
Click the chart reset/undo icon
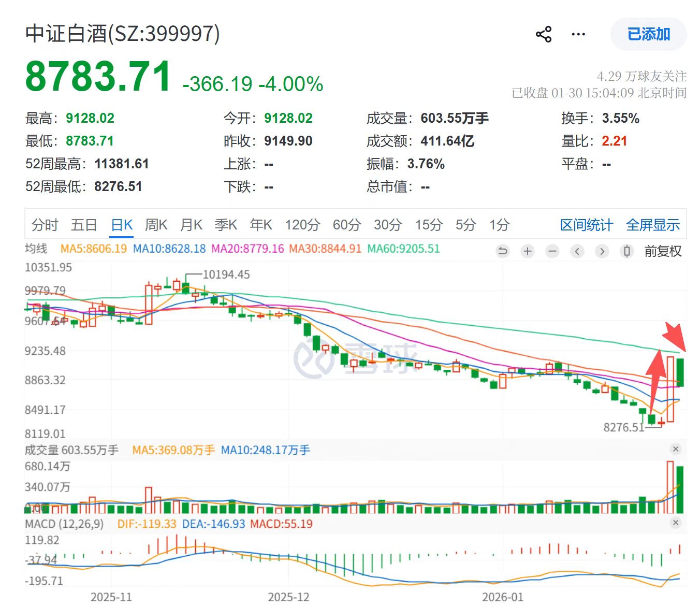click(x=503, y=251)
